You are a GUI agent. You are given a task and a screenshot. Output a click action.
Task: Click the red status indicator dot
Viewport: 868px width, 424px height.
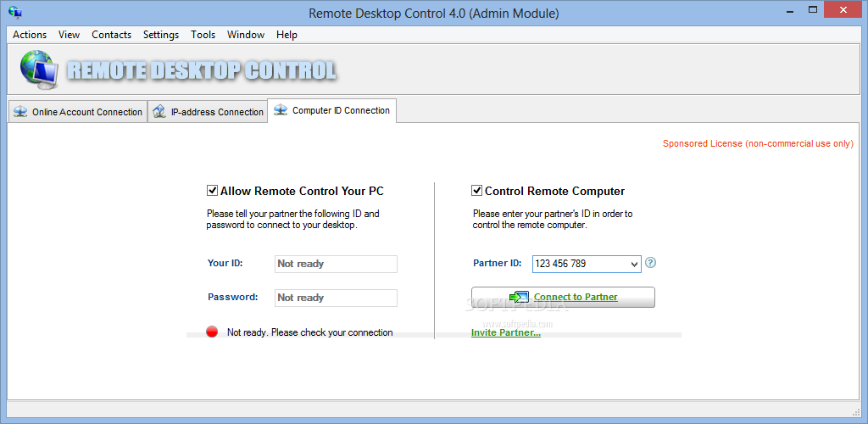[x=212, y=332]
